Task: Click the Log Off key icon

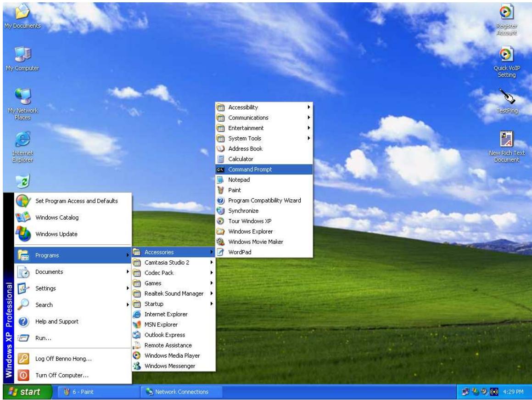Action: click(23, 359)
